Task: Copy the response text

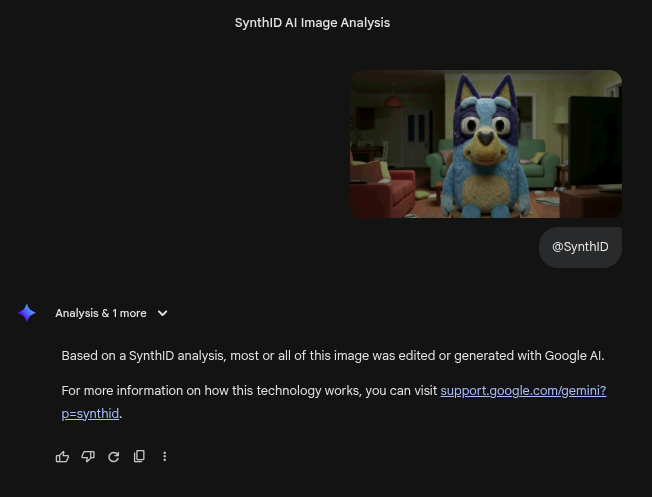Action: click(x=139, y=456)
